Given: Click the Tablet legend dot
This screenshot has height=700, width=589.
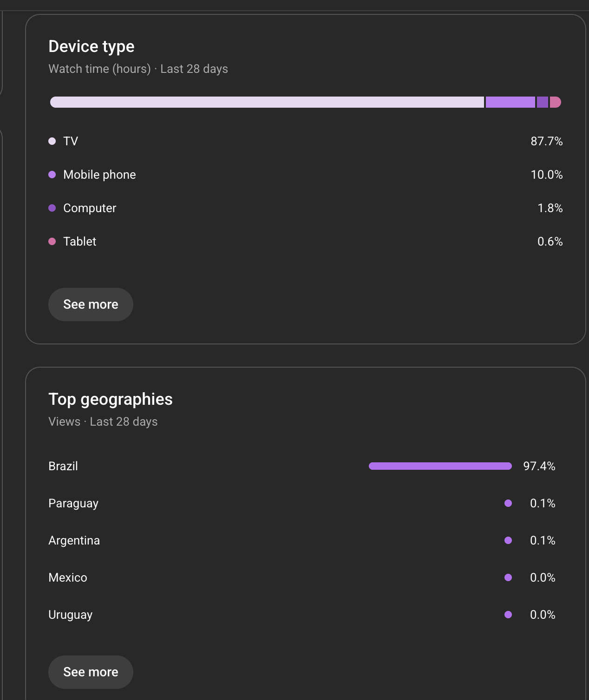Looking at the screenshot, I should pos(52,241).
